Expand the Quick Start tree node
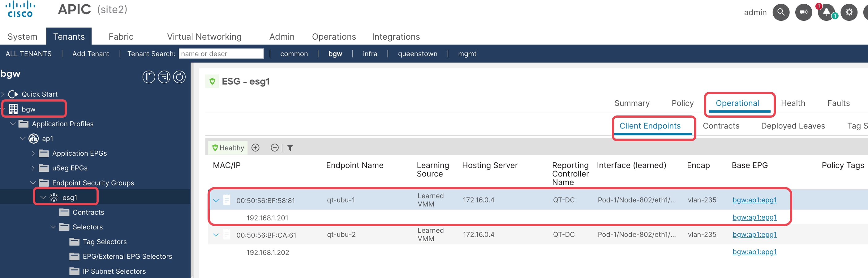This screenshot has width=868, height=278. point(3,94)
